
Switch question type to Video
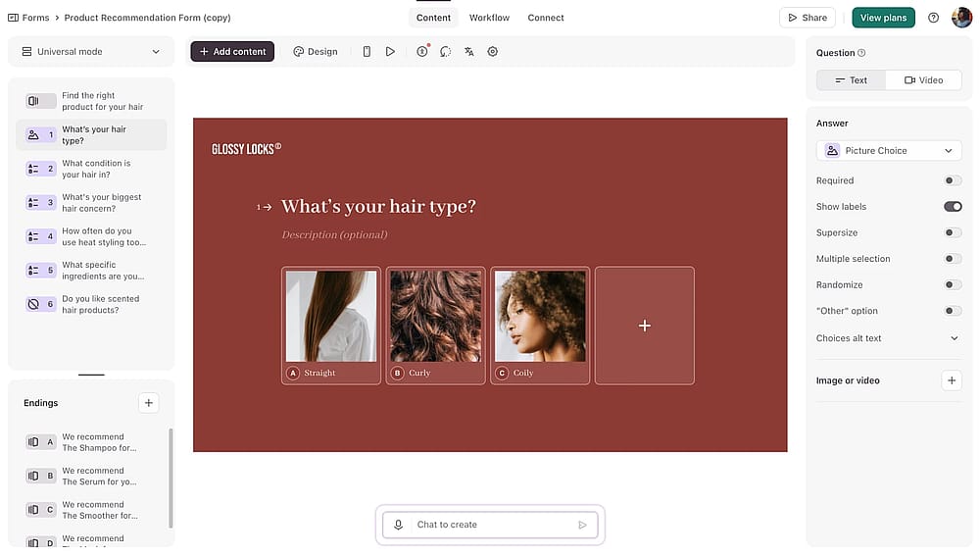(x=923, y=80)
